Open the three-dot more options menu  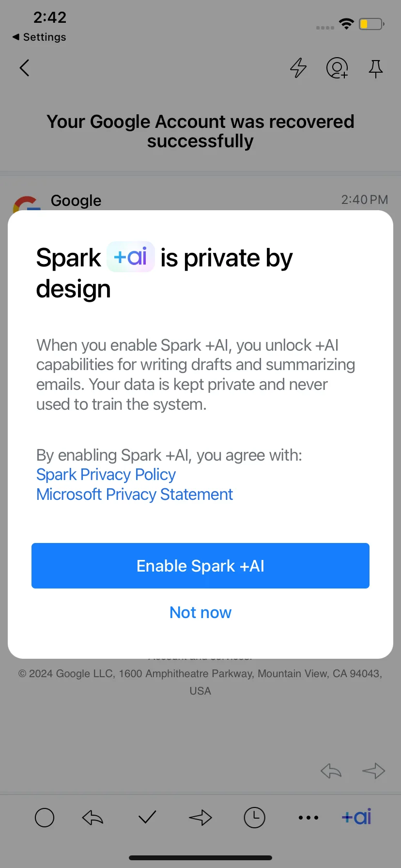(308, 818)
